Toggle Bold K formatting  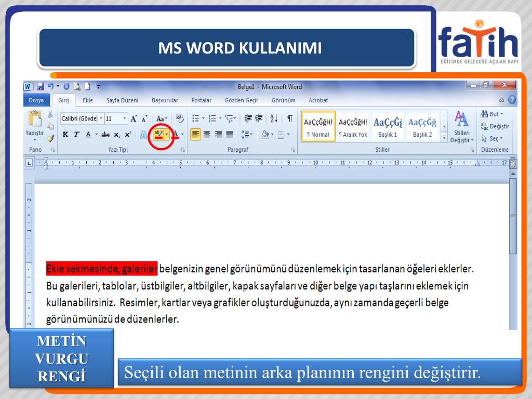pyautogui.click(x=65, y=135)
